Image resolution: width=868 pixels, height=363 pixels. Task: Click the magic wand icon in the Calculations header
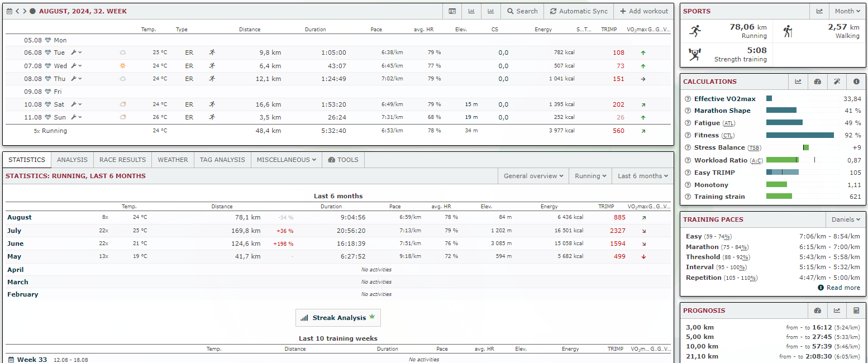click(837, 82)
